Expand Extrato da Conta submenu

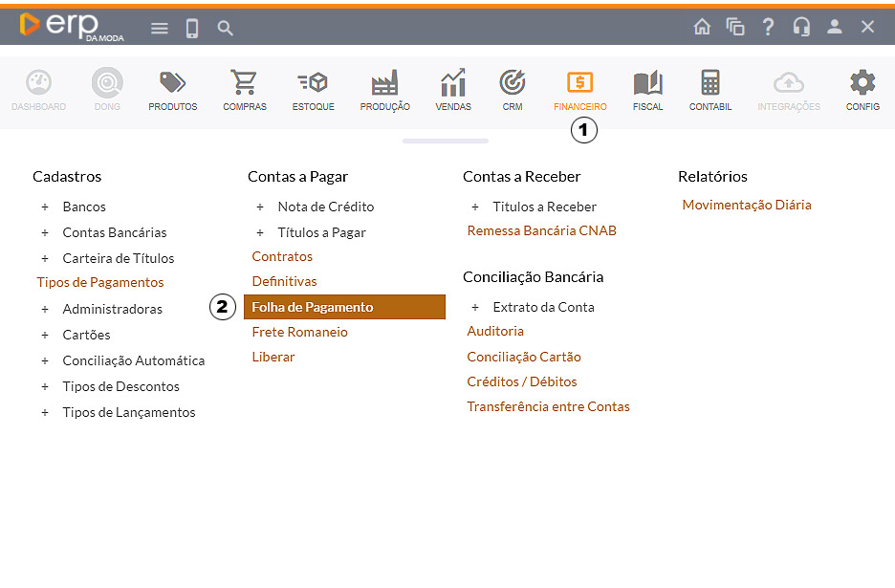coord(474,307)
